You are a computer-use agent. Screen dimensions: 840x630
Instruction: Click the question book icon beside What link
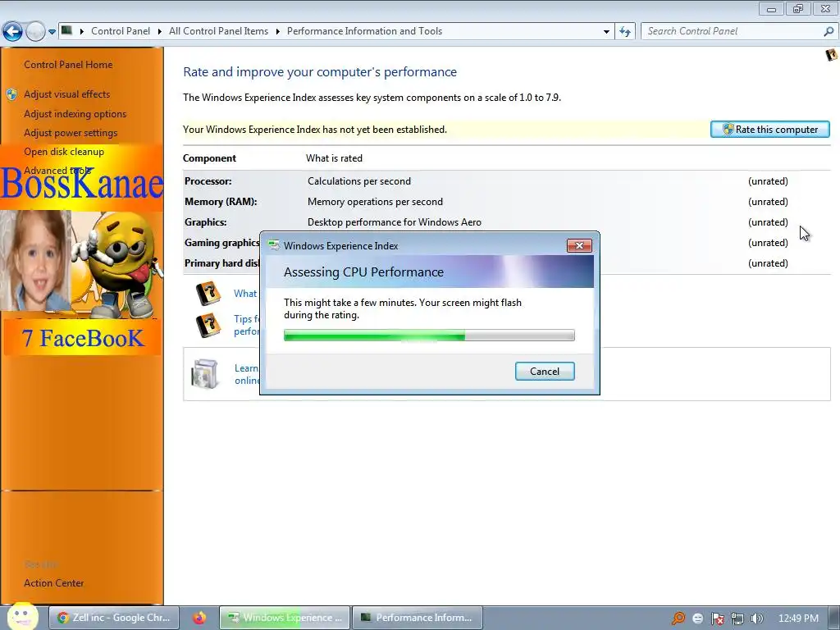click(208, 294)
